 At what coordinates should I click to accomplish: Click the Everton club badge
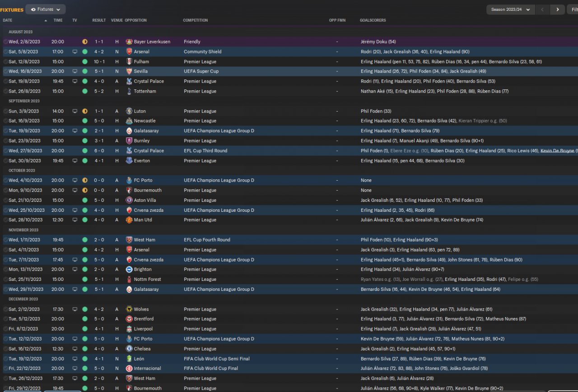click(x=129, y=161)
